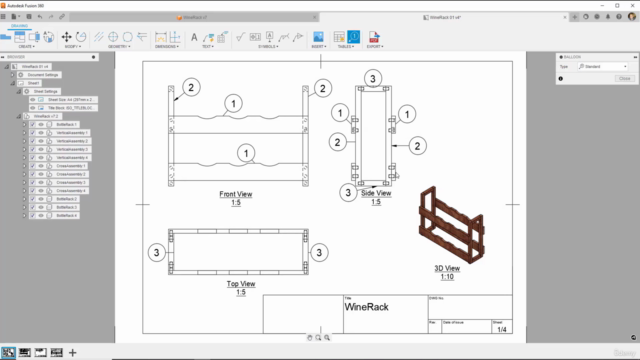The height and width of the screenshot is (360, 640).
Task: Click the highlighted Balloon tool
Action: [353, 37]
